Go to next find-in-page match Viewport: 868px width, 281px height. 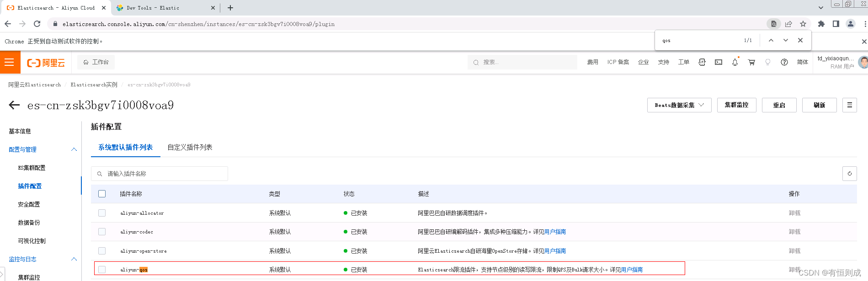(786, 40)
